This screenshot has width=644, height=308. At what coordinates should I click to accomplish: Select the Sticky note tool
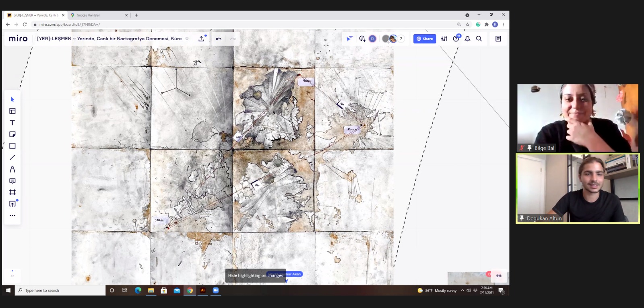[x=12, y=134]
